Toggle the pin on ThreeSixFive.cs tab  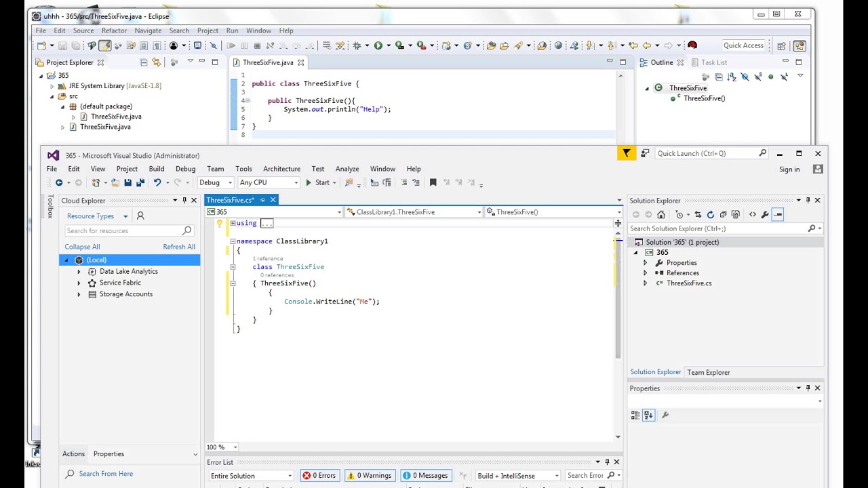point(262,200)
